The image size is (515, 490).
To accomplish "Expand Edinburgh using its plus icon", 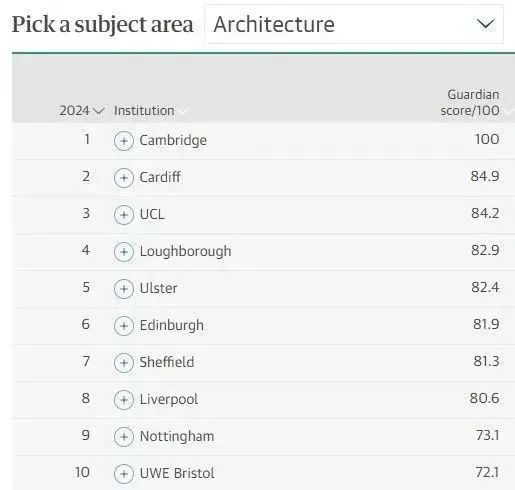I will [124, 326].
